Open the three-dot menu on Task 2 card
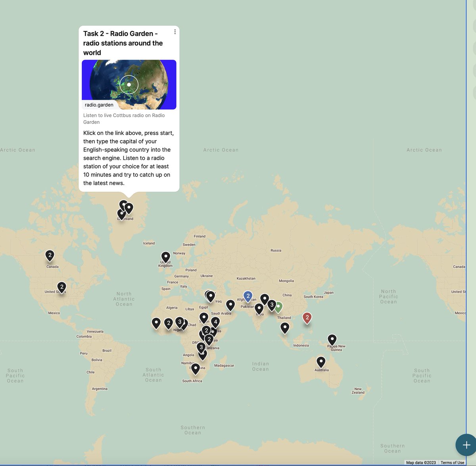Screen dimensions: 476x466 175,32
